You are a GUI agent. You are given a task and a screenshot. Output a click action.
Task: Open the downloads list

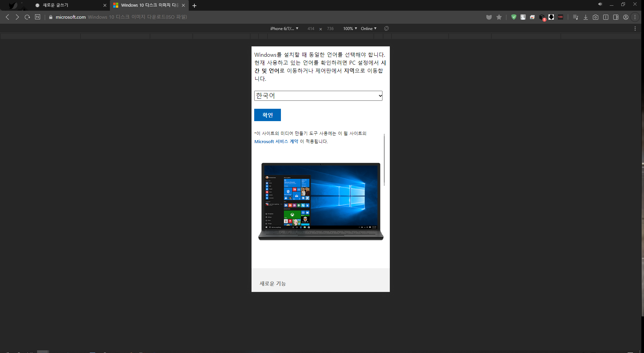point(586,17)
